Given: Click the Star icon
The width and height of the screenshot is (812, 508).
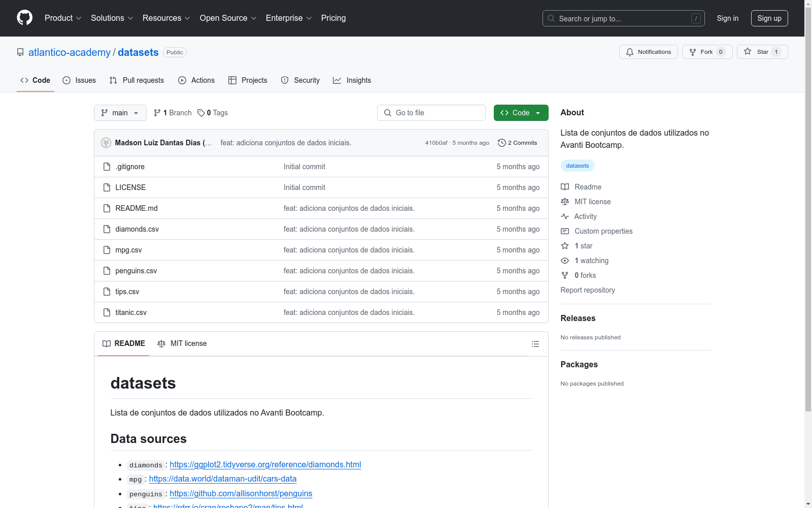Looking at the screenshot, I should pos(748,51).
